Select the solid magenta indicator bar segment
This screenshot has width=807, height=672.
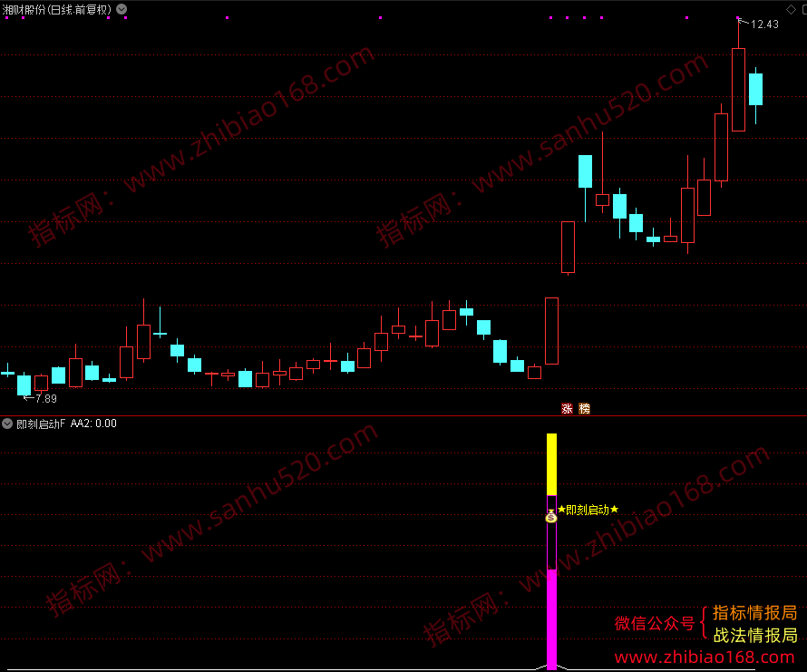[x=551, y=619]
